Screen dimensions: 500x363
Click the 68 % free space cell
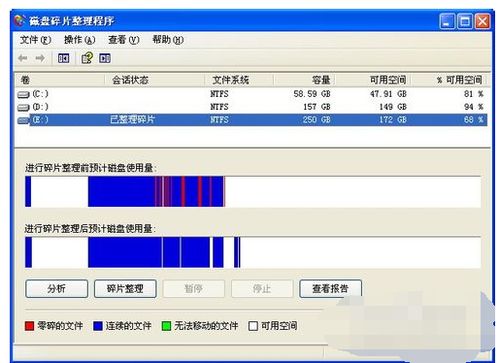[474, 120]
